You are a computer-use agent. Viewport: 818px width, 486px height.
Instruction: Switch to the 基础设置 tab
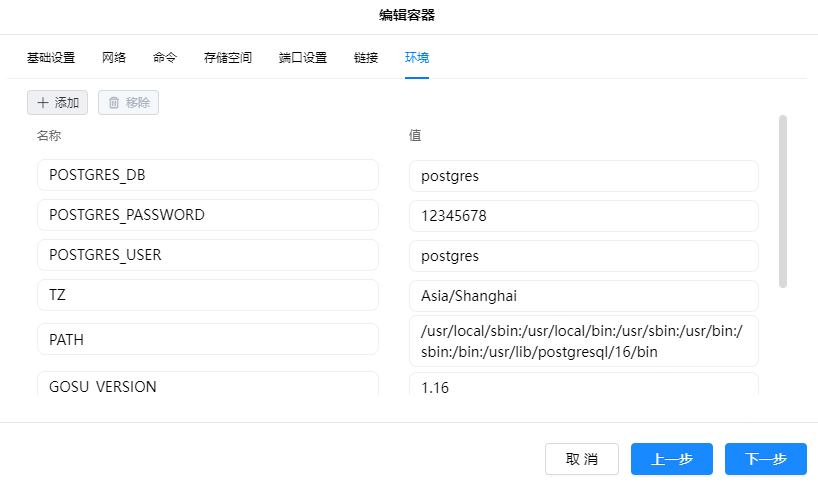click(x=50, y=57)
